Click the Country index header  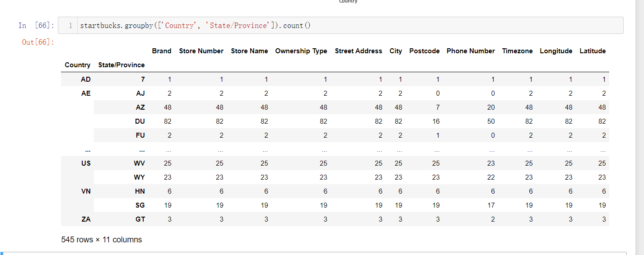tap(78, 65)
